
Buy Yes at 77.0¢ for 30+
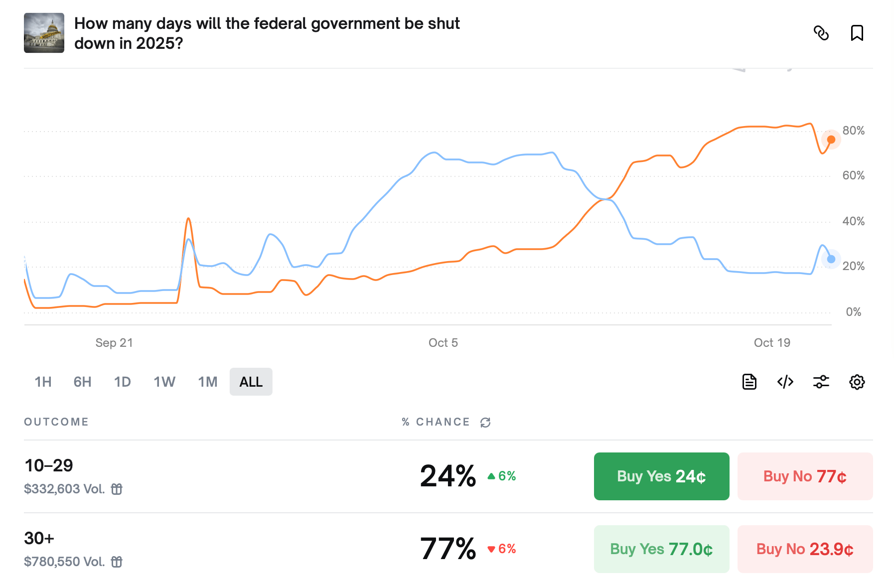coord(661,549)
